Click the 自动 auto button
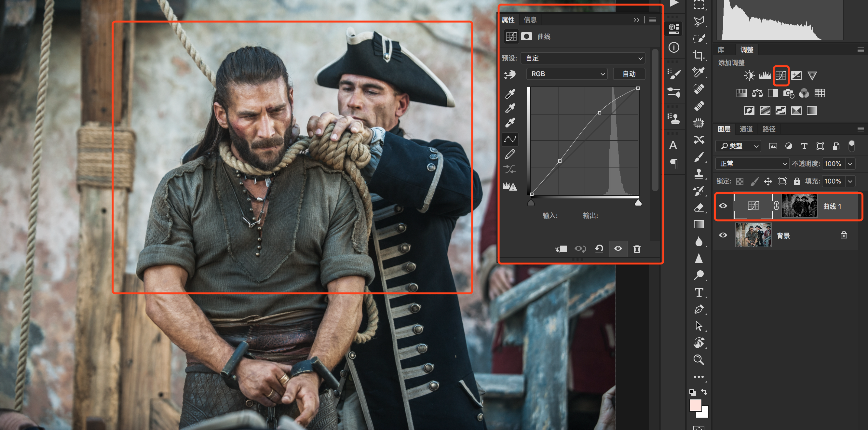868x430 pixels. 629,74
